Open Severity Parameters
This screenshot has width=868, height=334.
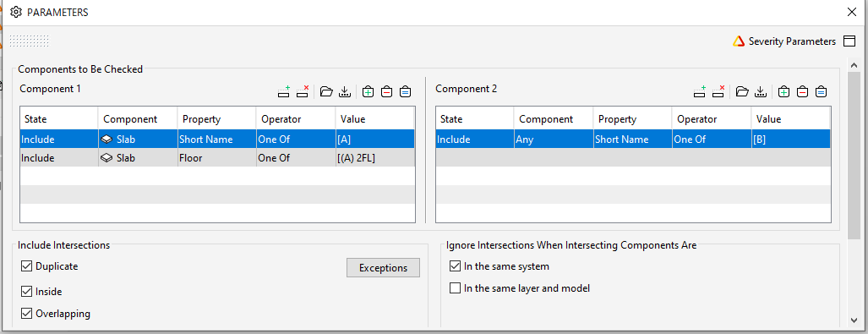coord(792,41)
